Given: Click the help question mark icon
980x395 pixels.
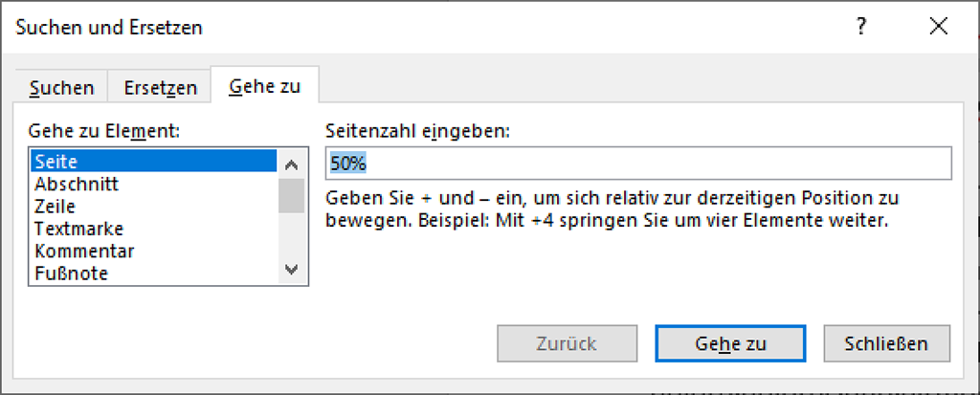Looking at the screenshot, I should coord(861,28).
